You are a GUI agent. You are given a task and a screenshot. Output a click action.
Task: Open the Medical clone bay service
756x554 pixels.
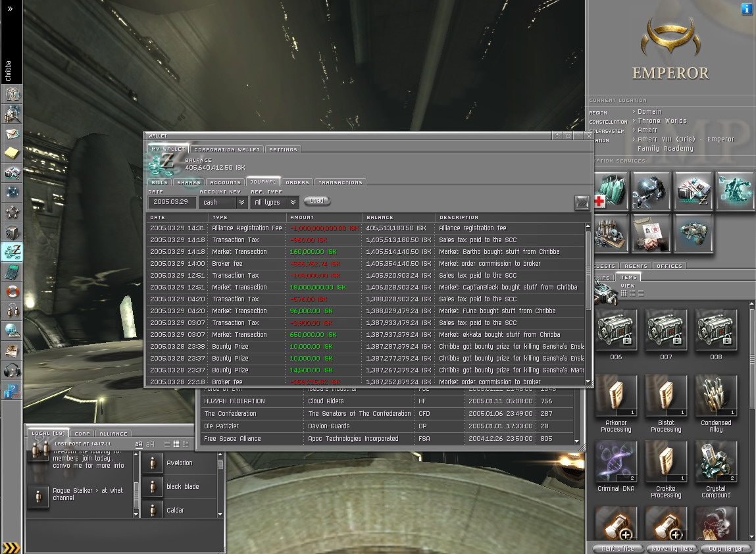611,191
